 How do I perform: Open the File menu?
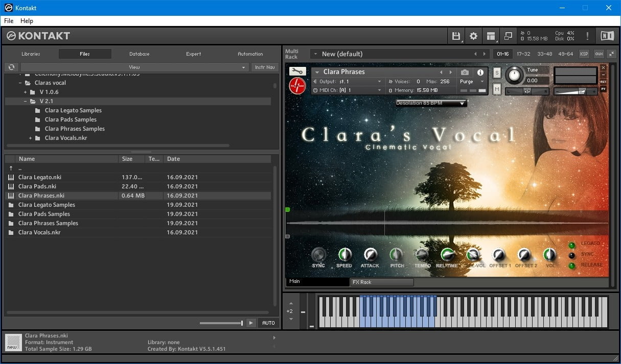[x=9, y=21]
